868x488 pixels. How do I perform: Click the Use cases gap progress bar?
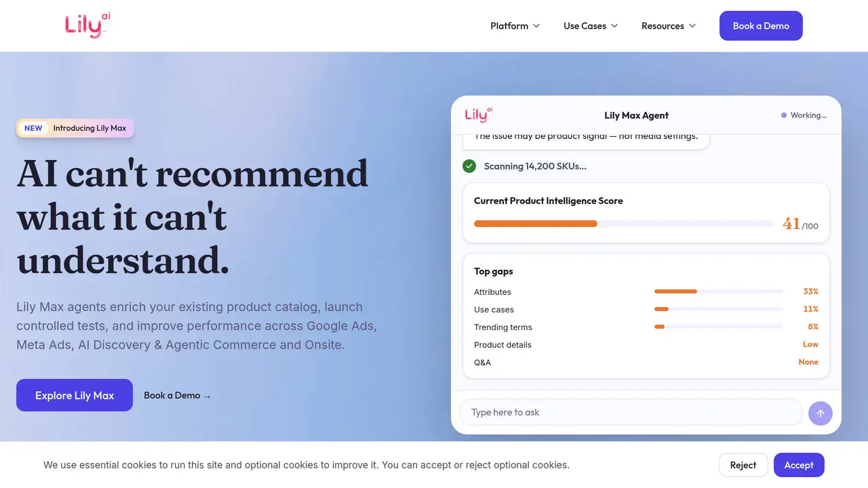tap(719, 309)
